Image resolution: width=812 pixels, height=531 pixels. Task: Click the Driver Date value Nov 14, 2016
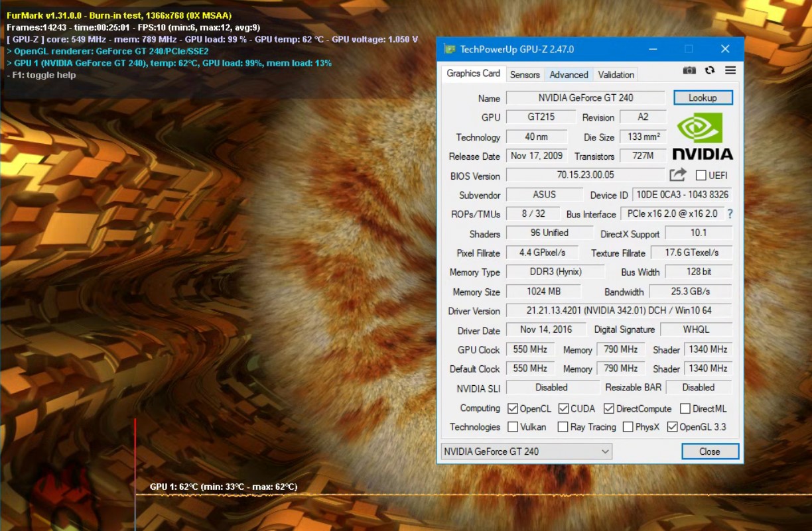[547, 329]
